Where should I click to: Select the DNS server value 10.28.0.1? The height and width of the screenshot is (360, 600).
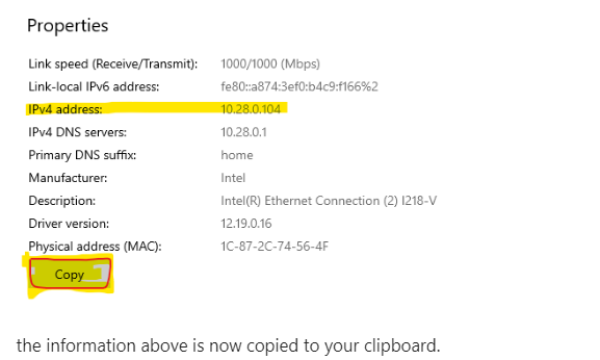click(244, 132)
